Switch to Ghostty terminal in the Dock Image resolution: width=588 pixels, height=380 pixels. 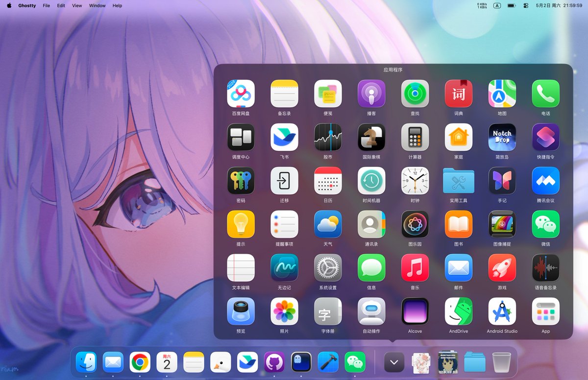(301, 362)
